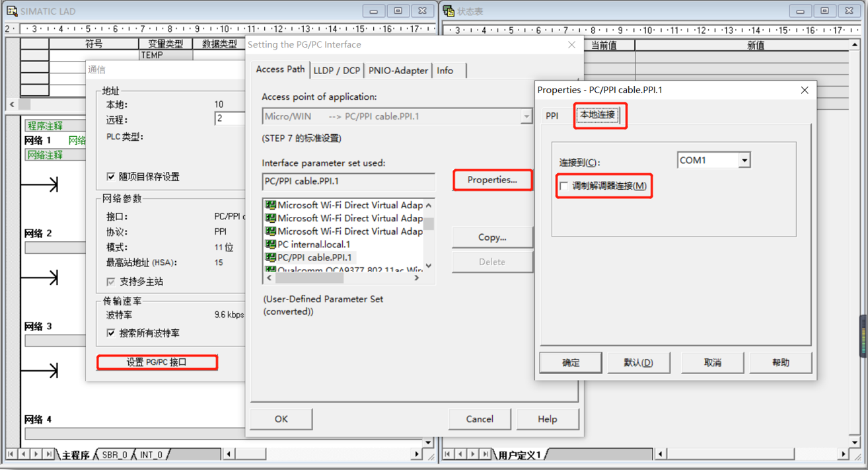Jump to last tab in 状态表 window
This screenshot has height=470, width=868.
(486, 455)
